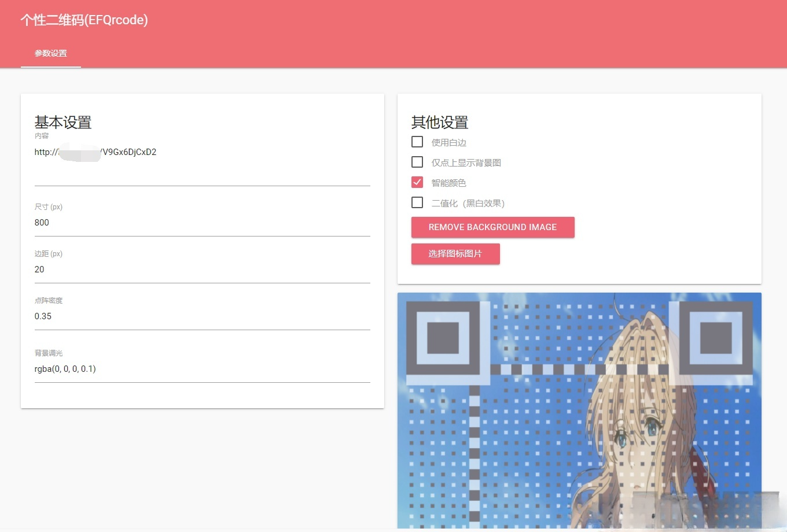This screenshot has height=532, width=787.
Task: Click REMOVE BACKGROUND IMAGE button
Action: click(x=492, y=227)
